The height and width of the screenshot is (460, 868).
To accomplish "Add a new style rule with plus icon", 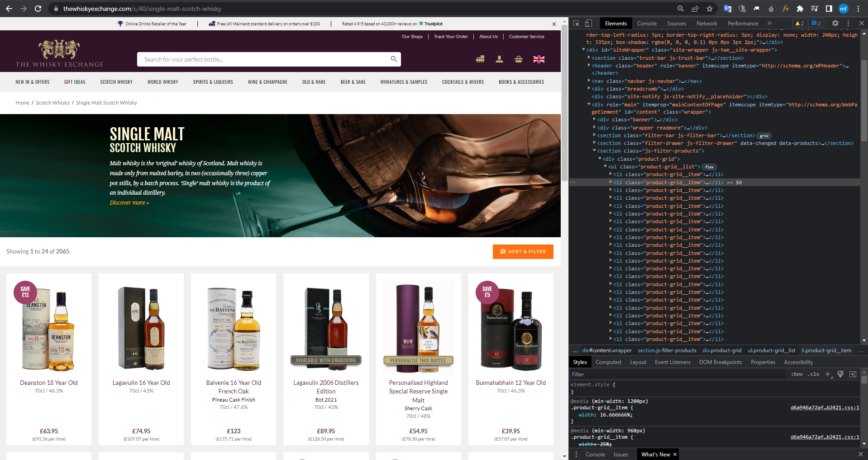I will (x=827, y=374).
